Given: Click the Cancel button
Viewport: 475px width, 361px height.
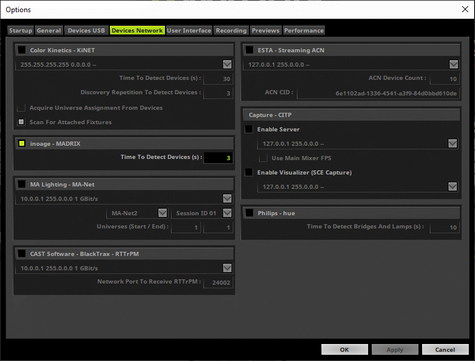Looking at the screenshot, I should [x=445, y=350].
